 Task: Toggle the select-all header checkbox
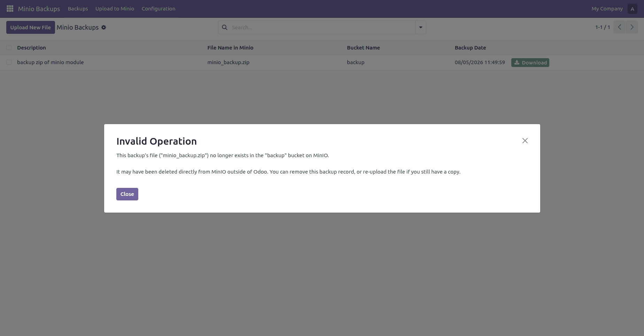(9, 48)
